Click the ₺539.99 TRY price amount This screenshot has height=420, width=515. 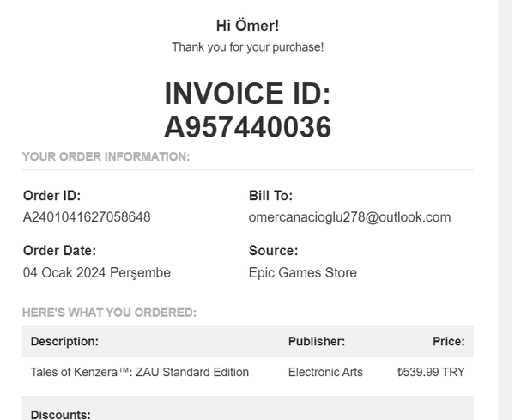click(x=431, y=372)
